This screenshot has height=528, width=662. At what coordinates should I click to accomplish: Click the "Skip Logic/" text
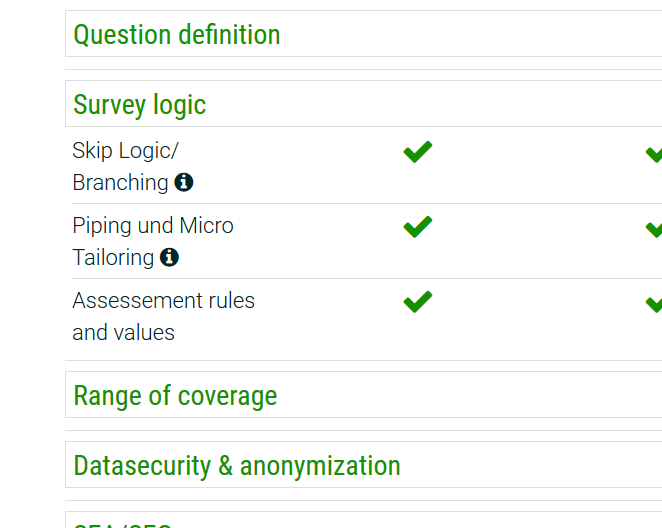click(125, 150)
